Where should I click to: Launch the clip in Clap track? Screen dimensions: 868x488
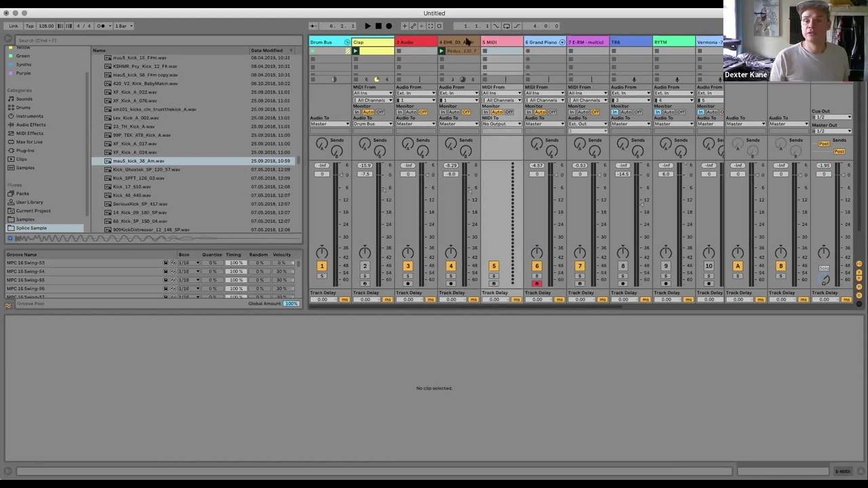tap(356, 51)
